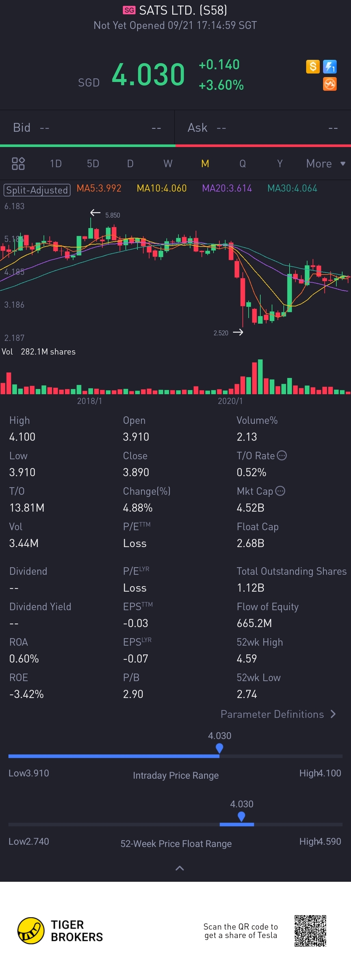351x980 pixels.
Task: Tap the T/O Rate info icon
Action: [282, 455]
